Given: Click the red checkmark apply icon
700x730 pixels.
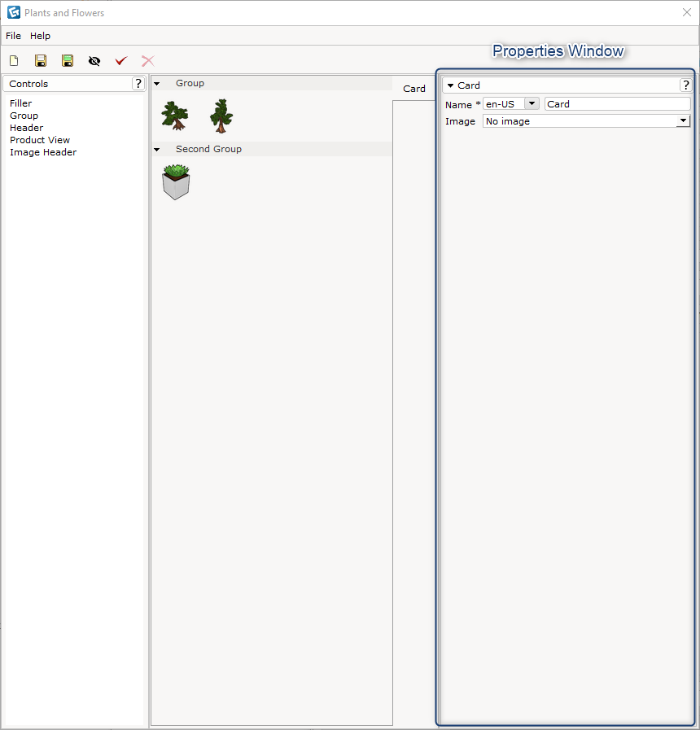Looking at the screenshot, I should coord(121,61).
